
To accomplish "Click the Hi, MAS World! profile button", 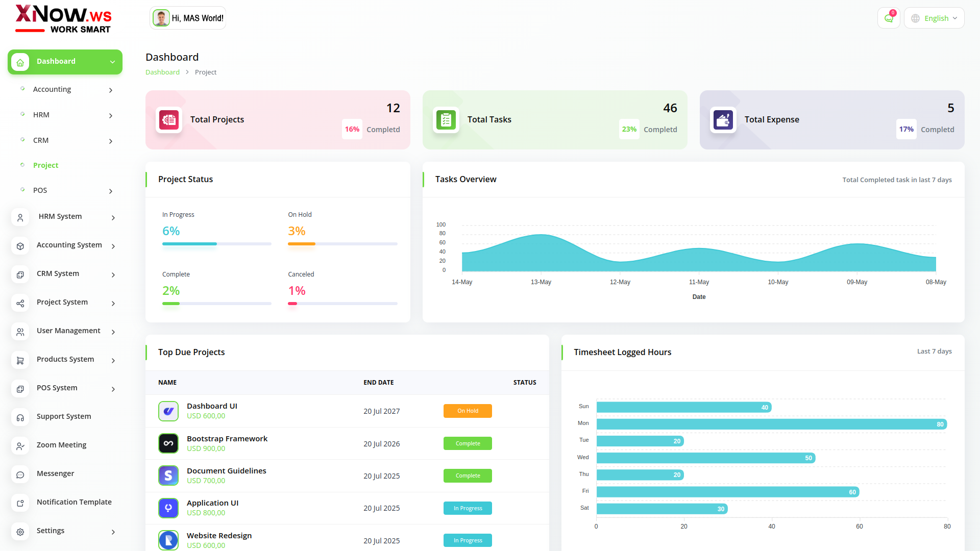I will pyautogui.click(x=188, y=18).
